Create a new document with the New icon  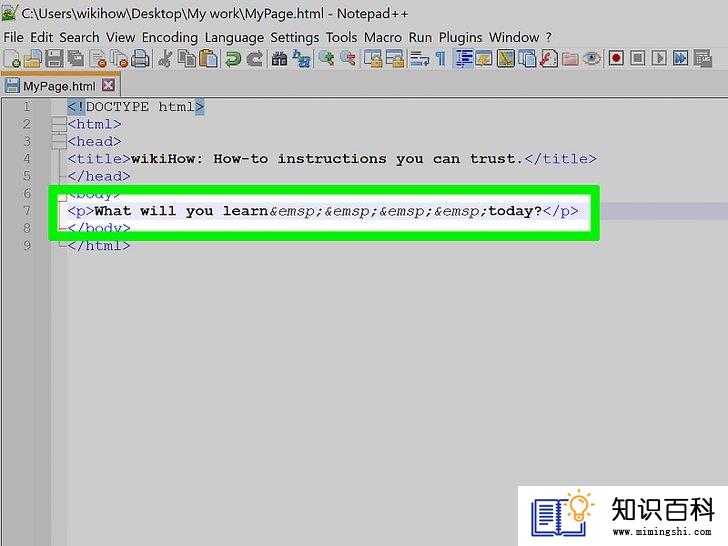click(12, 59)
